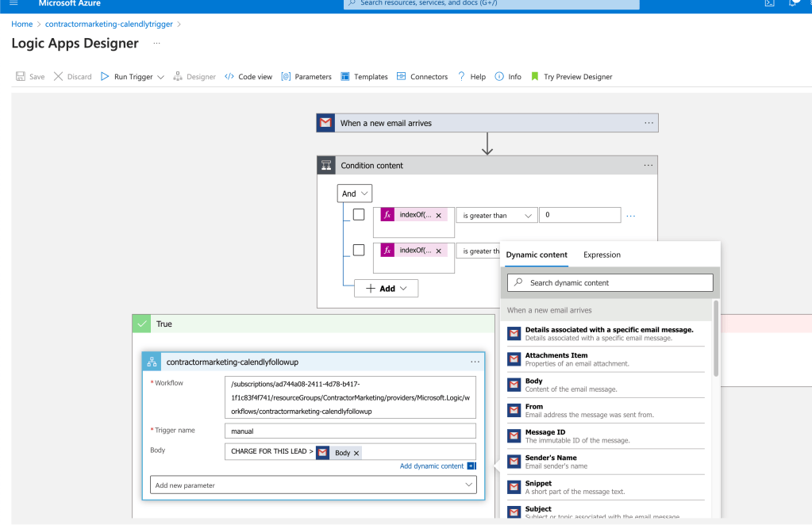Click the True branch header
The width and height of the screenshot is (812, 525).
(x=314, y=324)
